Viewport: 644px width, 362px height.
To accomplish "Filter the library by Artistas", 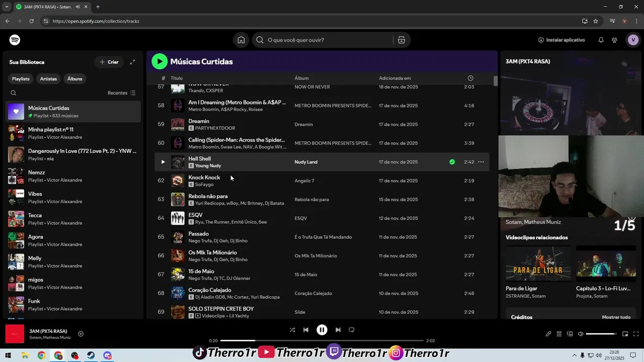I will pos(49,78).
